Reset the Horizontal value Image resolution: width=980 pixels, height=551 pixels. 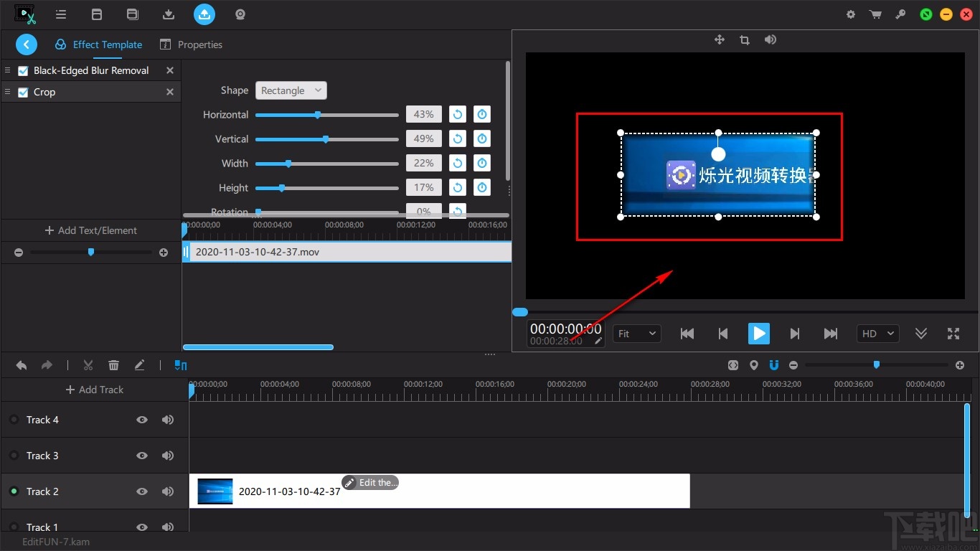pyautogui.click(x=457, y=114)
